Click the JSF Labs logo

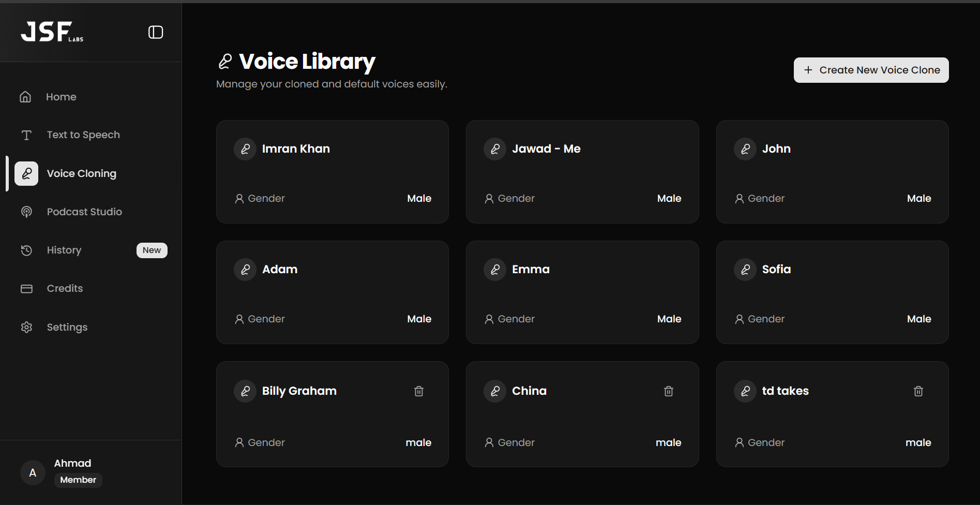tap(52, 32)
